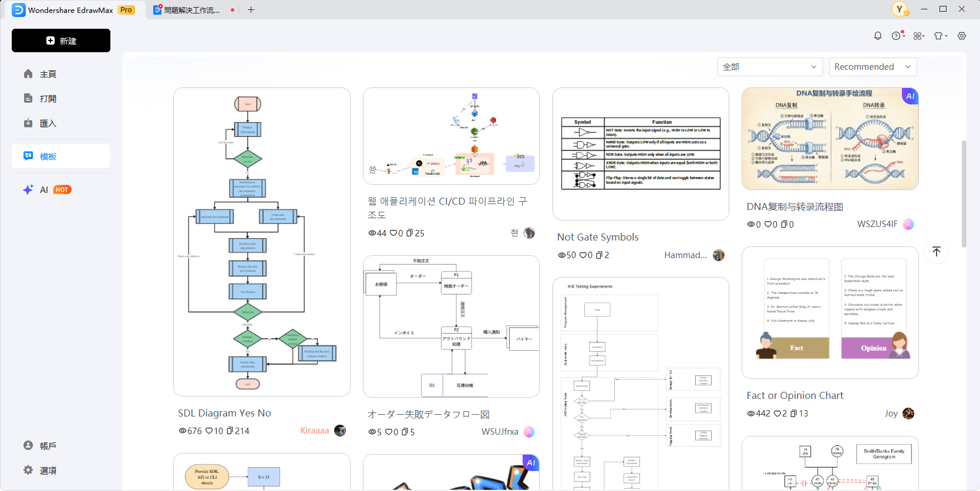The image size is (980, 491).
Task: Open the Recommended sort dropdown
Action: (872, 67)
